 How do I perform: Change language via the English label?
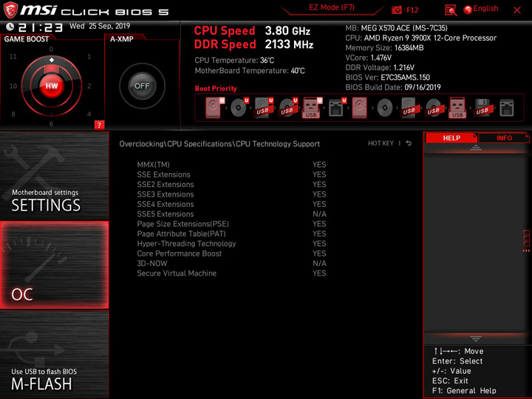[485, 8]
